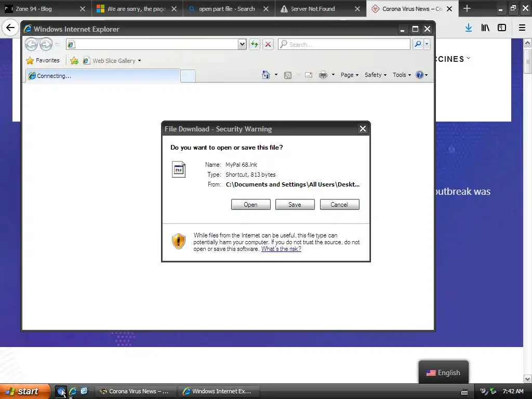Click the English language selector
Viewport: 532px width, 399px height.
click(444, 373)
